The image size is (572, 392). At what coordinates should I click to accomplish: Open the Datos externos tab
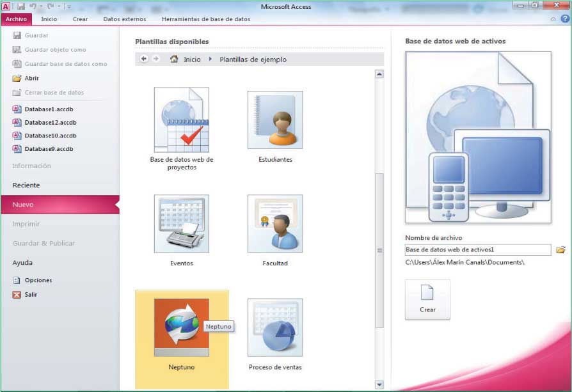point(124,19)
